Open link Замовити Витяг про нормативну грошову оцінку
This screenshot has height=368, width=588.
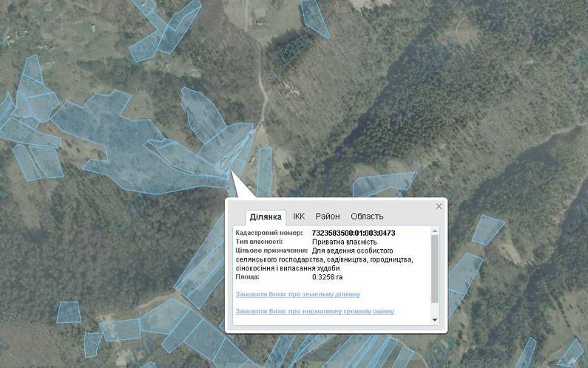pos(314,311)
